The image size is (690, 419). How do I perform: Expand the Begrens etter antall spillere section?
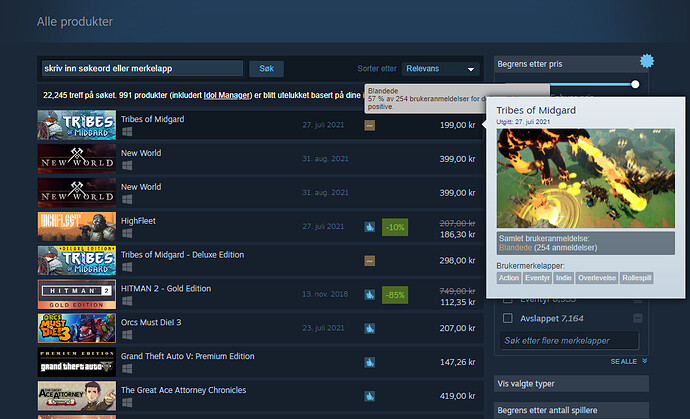(571, 410)
